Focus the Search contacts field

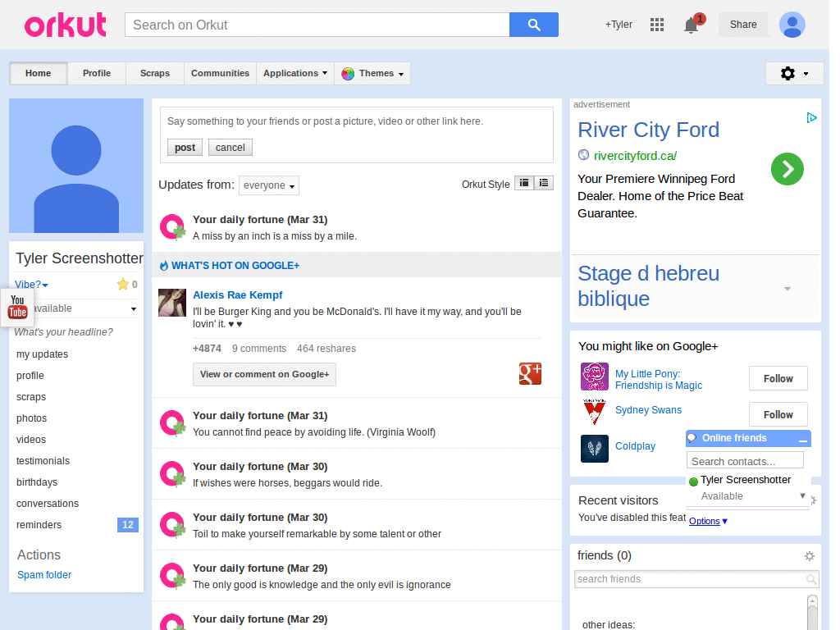745,461
